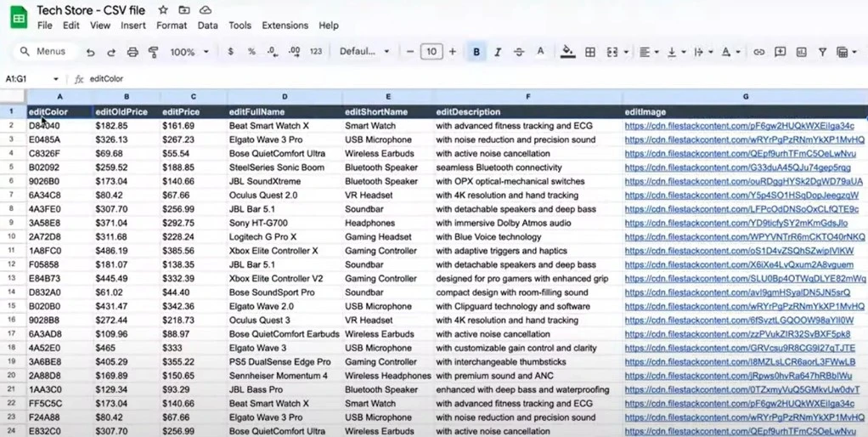Open the borders tool
This screenshot has height=437, width=868.
point(590,52)
